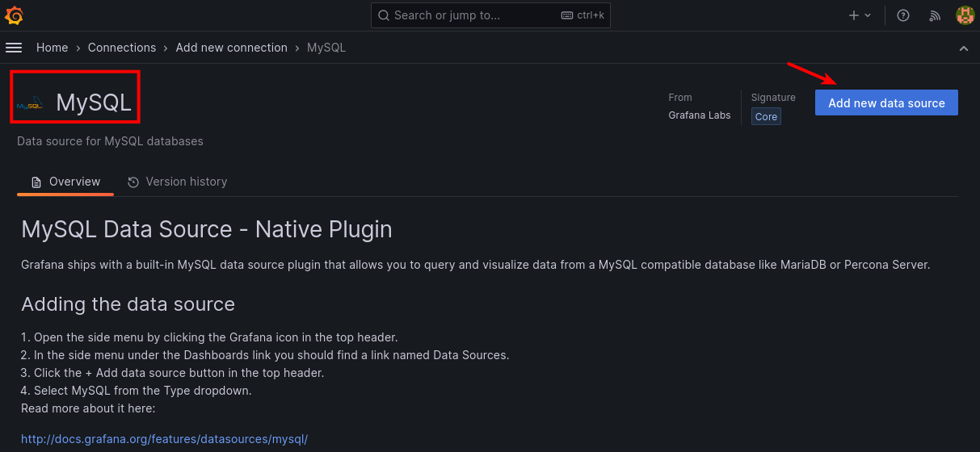Open the docs.grafana.org mysql link

tap(165, 439)
